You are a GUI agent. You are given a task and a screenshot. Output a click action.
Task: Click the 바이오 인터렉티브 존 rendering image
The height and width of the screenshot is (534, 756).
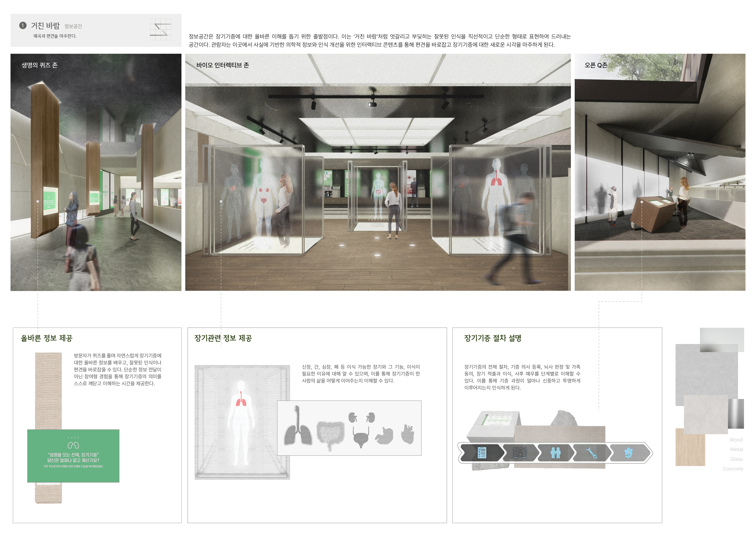click(378, 172)
